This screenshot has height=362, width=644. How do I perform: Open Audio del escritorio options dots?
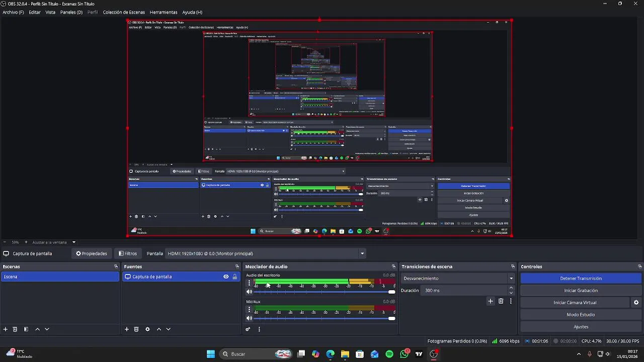249,283
